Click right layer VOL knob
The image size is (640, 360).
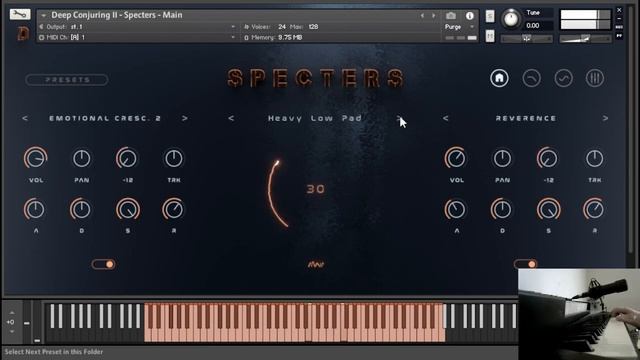456,158
